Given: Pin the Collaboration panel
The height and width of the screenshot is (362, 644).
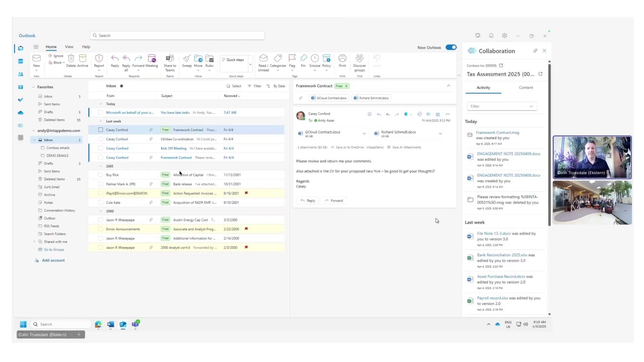Looking at the screenshot, I should click(x=535, y=51).
